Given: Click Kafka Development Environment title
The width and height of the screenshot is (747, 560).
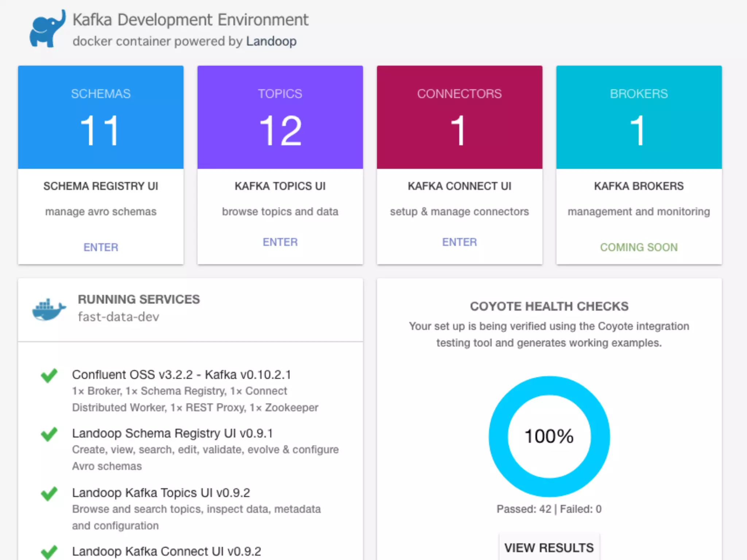Looking at the screenshot, I should pyautogui.click(x=190, y=20).
